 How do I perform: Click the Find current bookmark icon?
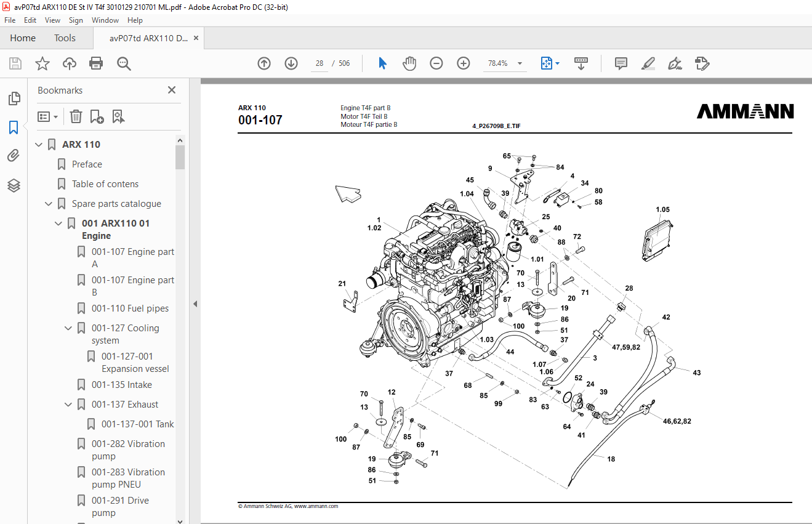[x=118, y=116]
